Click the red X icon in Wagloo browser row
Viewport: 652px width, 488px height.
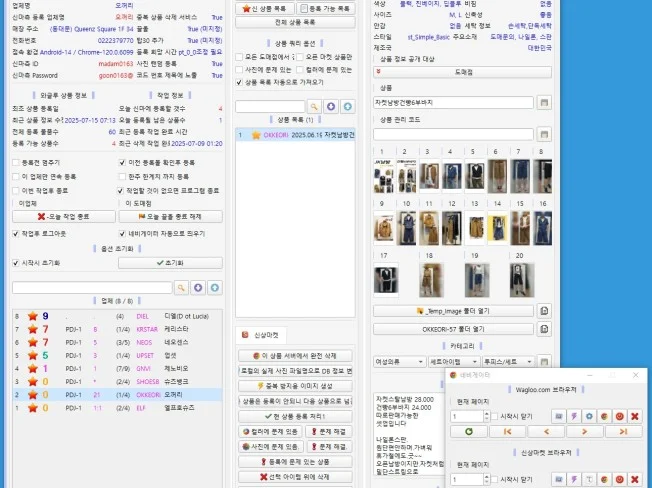pos(637,415)
